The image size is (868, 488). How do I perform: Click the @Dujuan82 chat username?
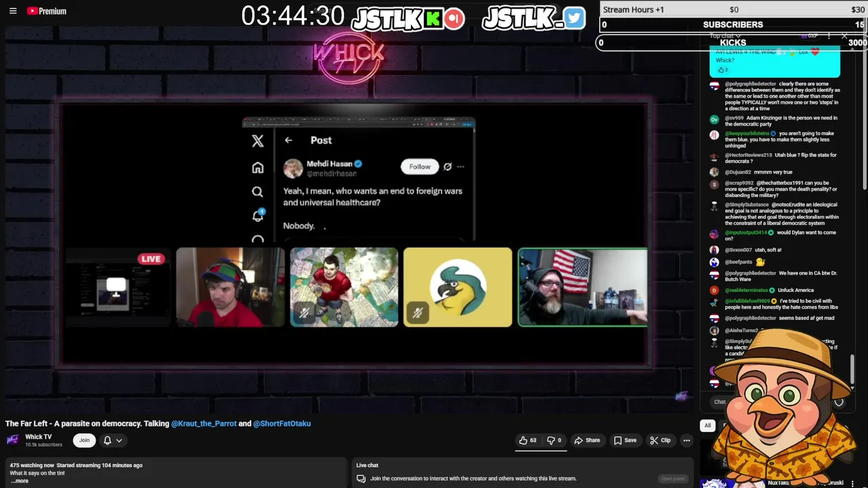(x=738, y=172)
